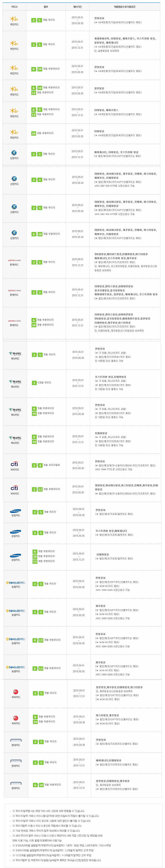Click the 행사기간 column header

point(77,7)
